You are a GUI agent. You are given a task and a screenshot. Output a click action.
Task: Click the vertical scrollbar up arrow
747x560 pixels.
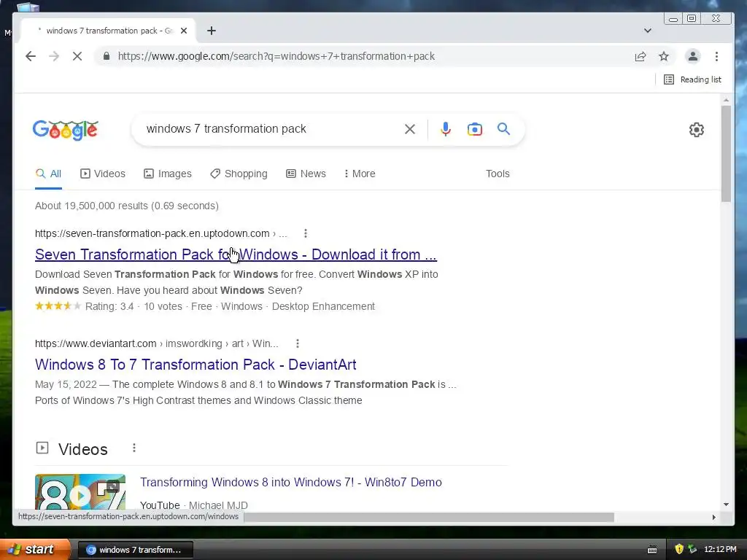tap(726, 100)
